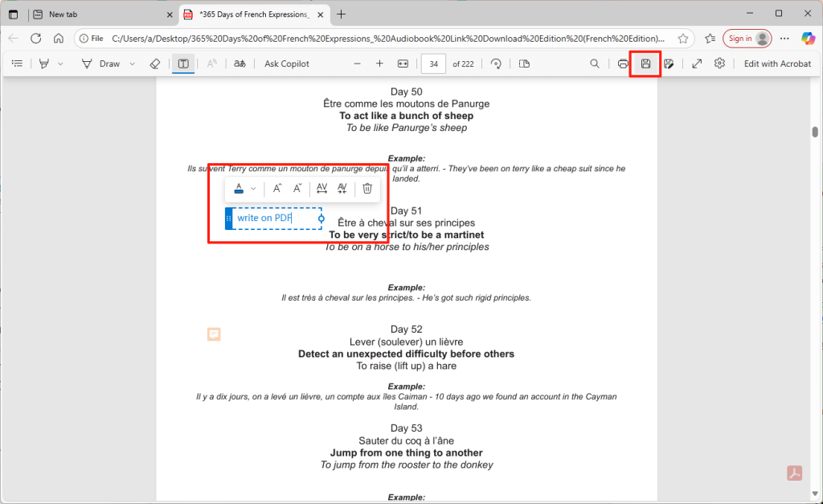This screenshot has height=504, width=823.
Task: Expand highlight pen options
Action: coord(60,64)
